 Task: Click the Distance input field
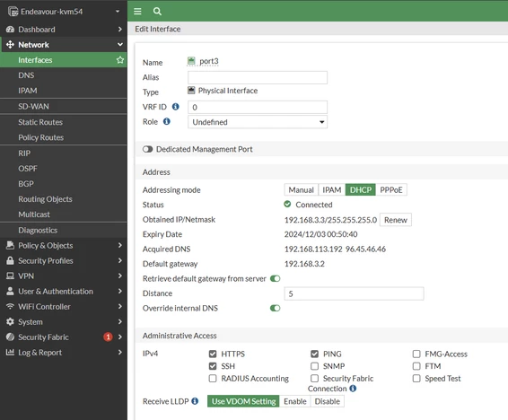click(354, 293)
